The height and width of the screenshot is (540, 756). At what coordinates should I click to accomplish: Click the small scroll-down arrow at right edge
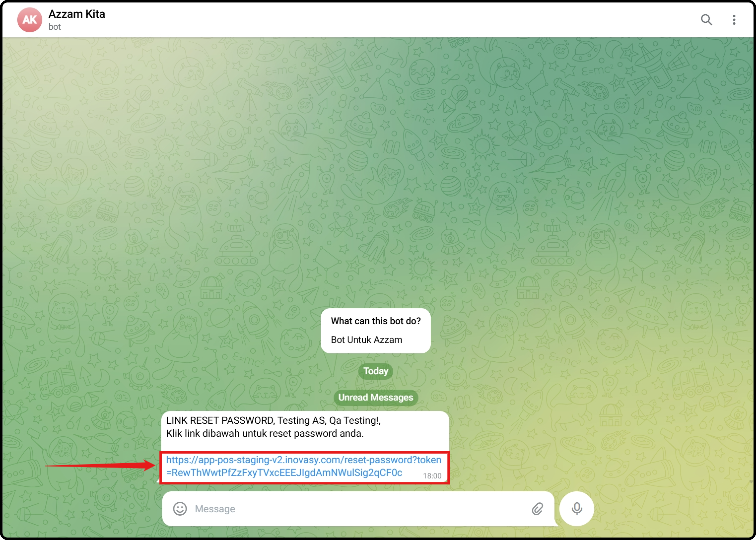point(751,482)
